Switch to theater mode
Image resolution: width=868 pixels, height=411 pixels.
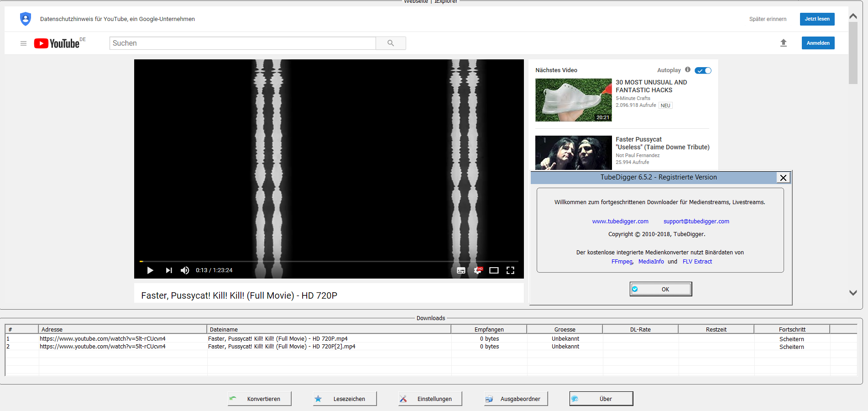494,270
